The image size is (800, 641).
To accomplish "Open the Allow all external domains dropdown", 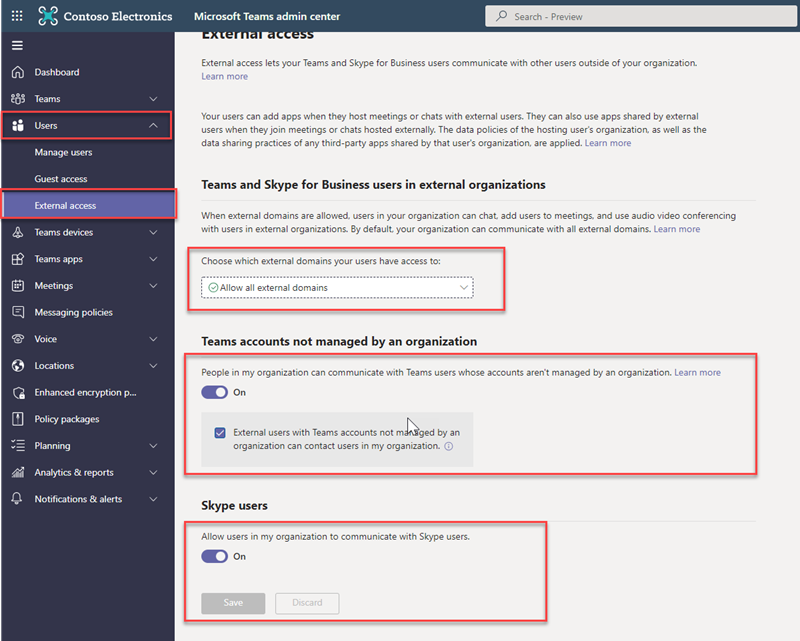I will tap(337, 287).
